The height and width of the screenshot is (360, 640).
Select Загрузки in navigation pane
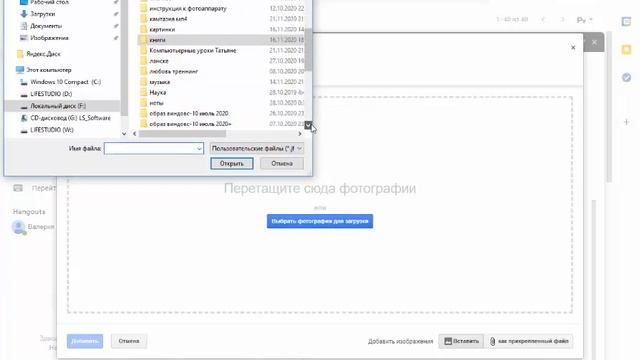point(42,14)
